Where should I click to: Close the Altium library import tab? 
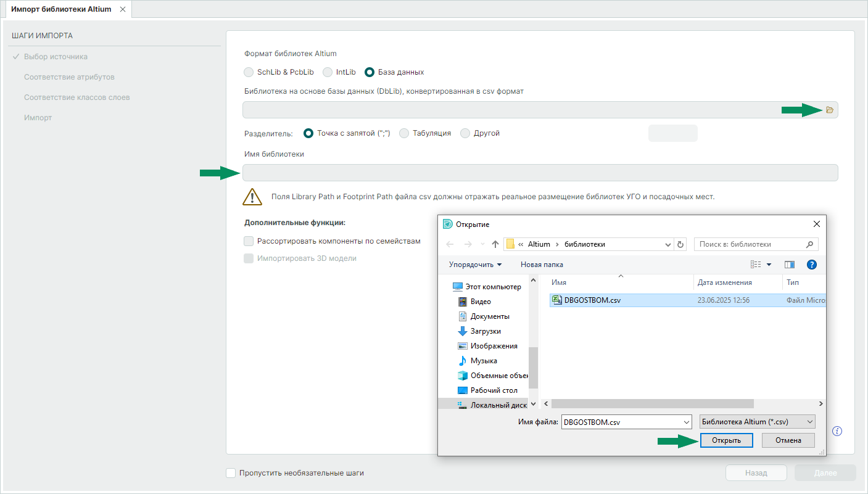pyautogui.click(x=123, y=9)
